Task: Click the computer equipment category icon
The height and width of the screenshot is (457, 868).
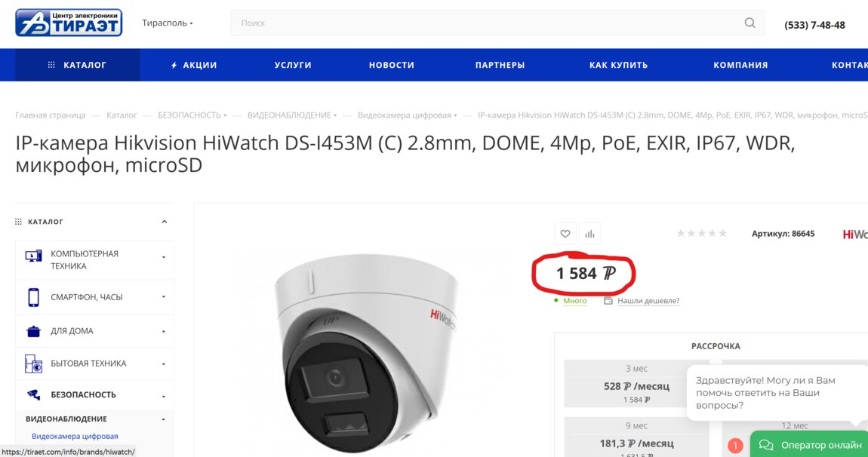Action: [33, 256]
